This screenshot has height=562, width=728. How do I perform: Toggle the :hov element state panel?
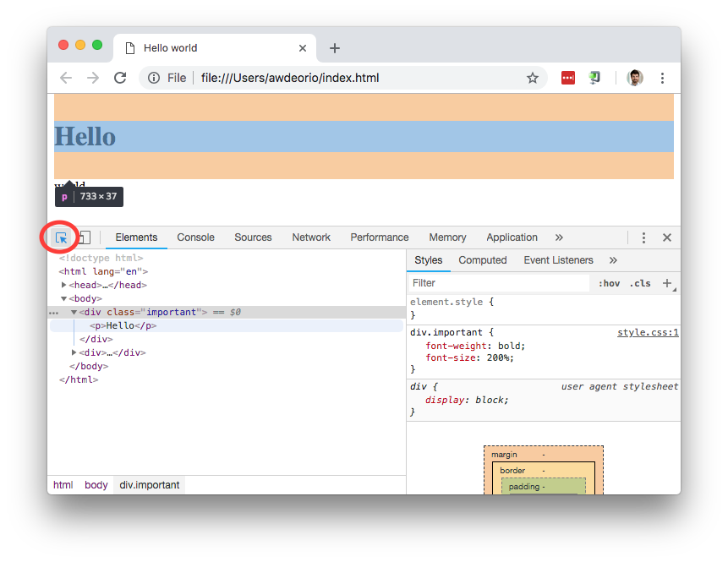click(x=609, y=283)
